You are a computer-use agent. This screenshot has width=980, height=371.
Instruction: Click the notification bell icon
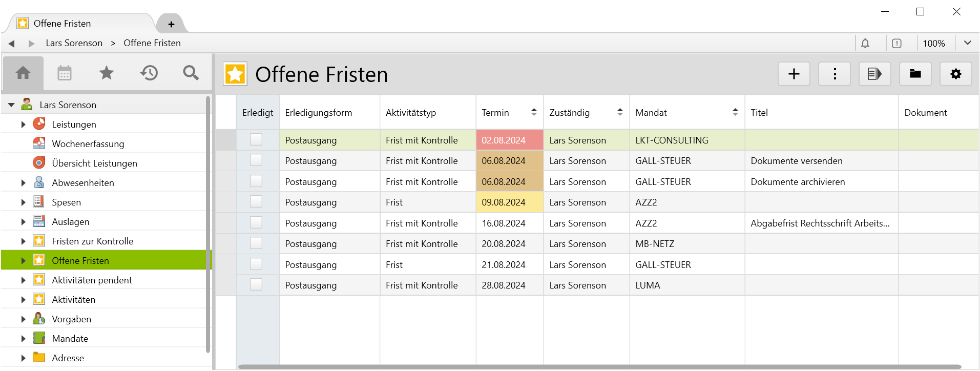coord(865,44)
